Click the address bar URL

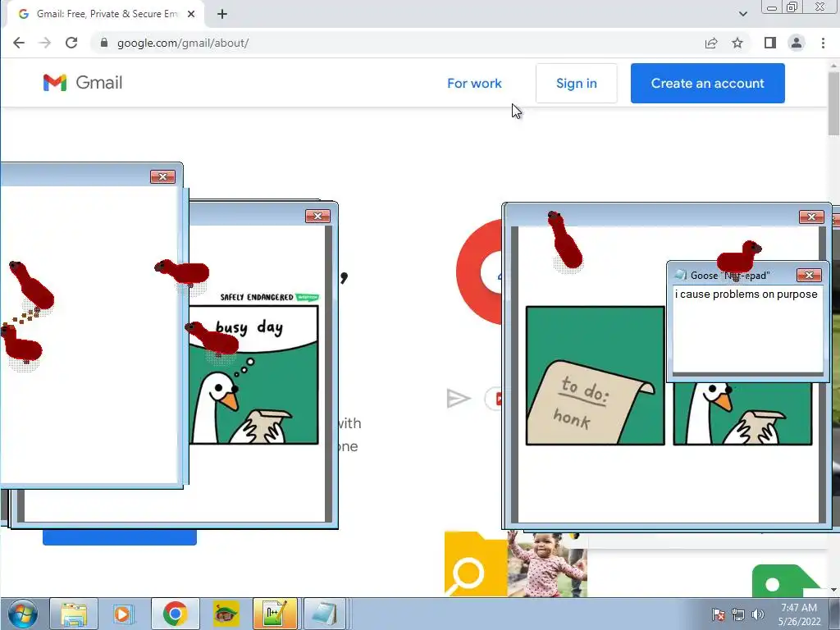point(183,43)
